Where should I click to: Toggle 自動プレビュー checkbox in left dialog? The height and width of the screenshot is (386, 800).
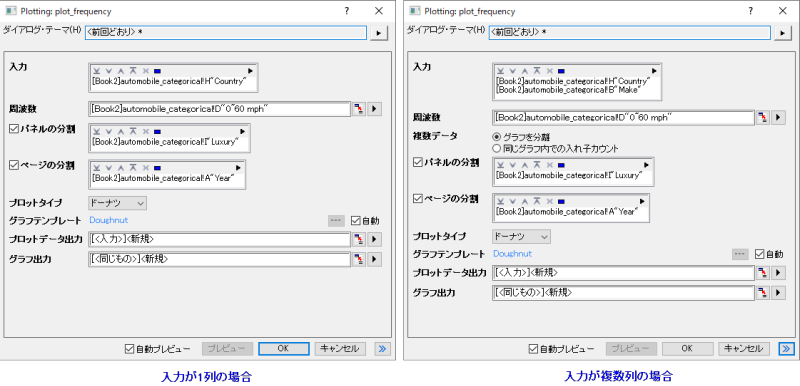(129, 349)
